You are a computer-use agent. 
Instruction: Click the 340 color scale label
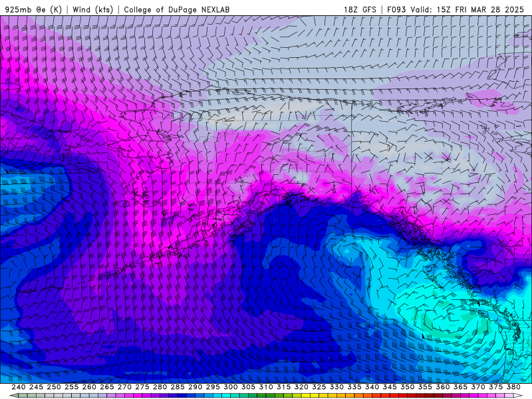click(x=372, y=387)
